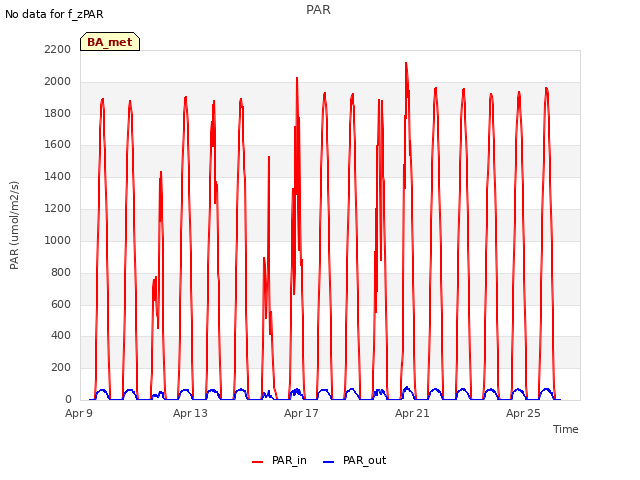Viewport: 640px width, 480px height.
Task: Click the blue PAR_out legend swatch
Action: (329, 462)
